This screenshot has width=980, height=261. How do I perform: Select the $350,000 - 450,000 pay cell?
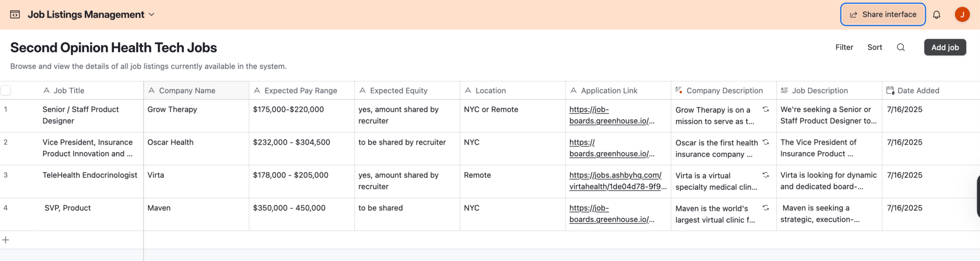click(x=302, y=214)
